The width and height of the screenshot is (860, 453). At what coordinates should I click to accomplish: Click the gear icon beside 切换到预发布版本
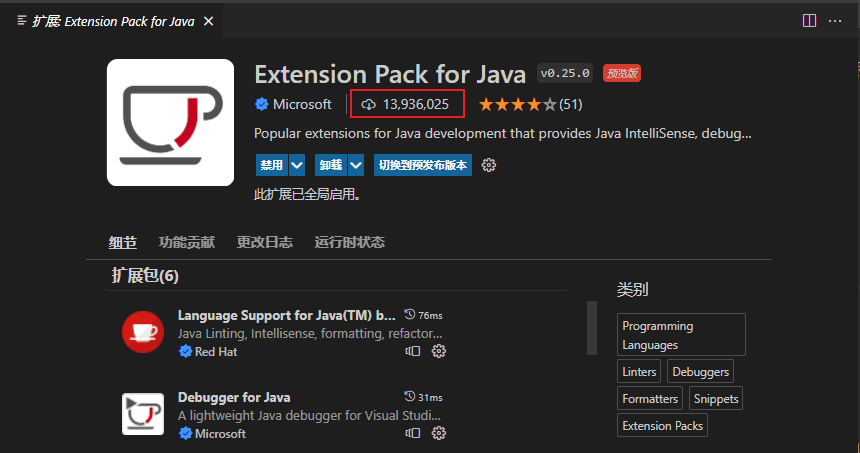tap(489, 165)
